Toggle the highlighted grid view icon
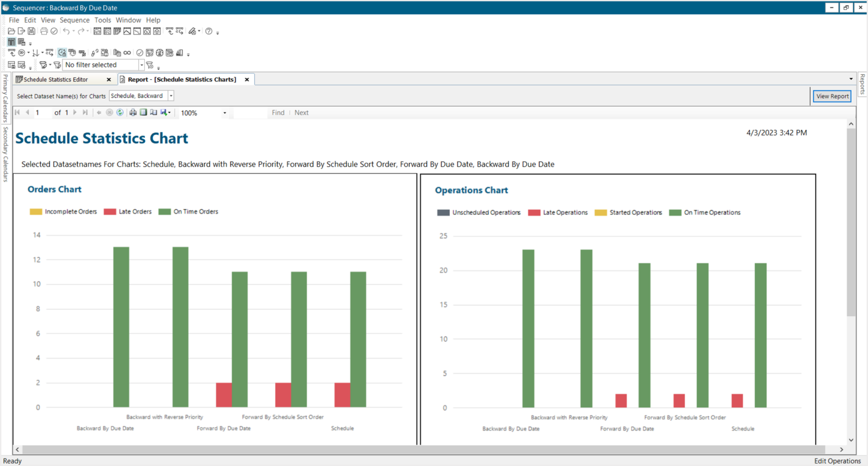The width and height of the screenshot is (868, 466). point(11,42)
